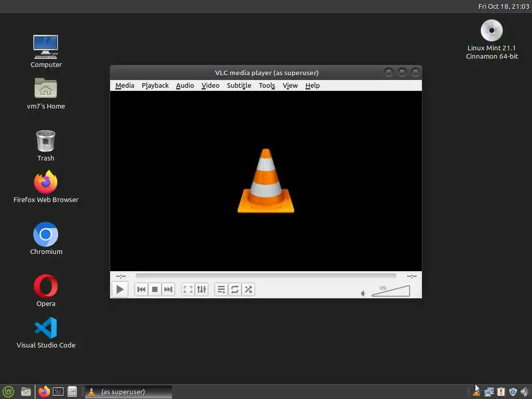Skip to next track in VLC

click(168, 289)
